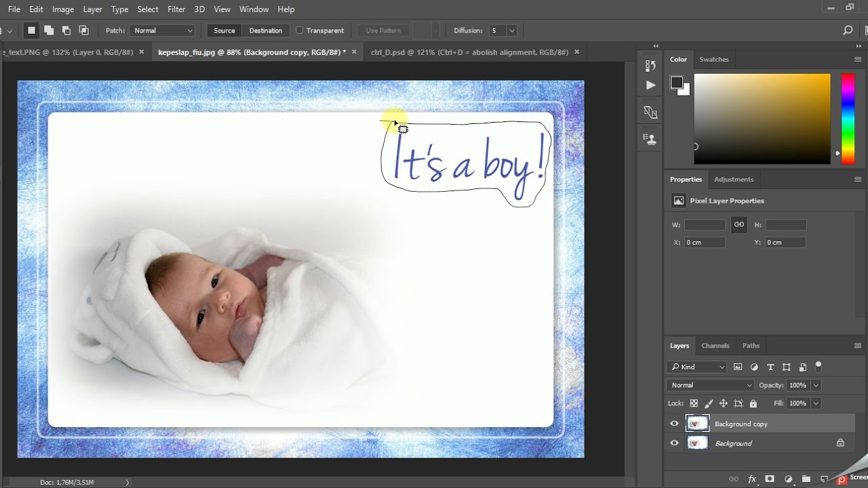This screenshot has height=488, width=868.
Task: Open the Color panel menu icon
Action: pyautogui.click(x=858, y=60)
